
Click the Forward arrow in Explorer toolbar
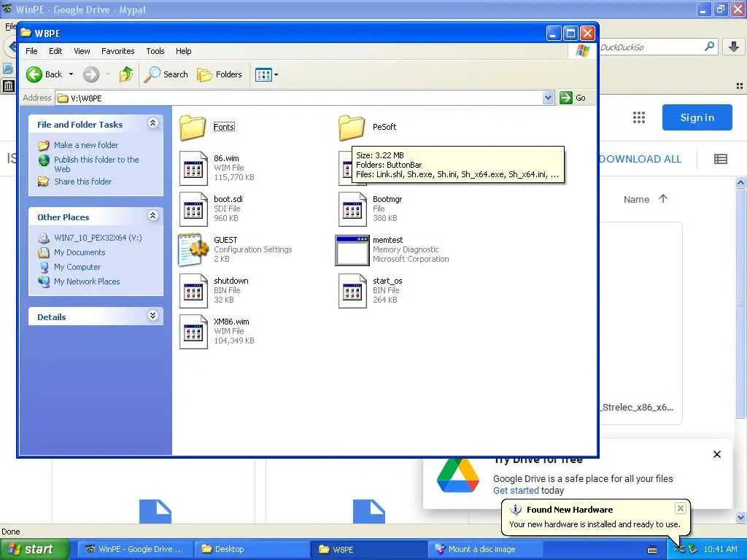91,74
